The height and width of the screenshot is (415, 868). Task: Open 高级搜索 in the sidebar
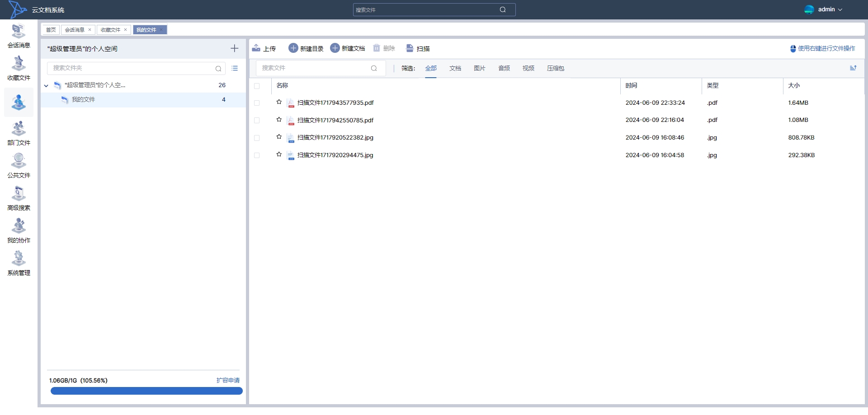point(19,199)
